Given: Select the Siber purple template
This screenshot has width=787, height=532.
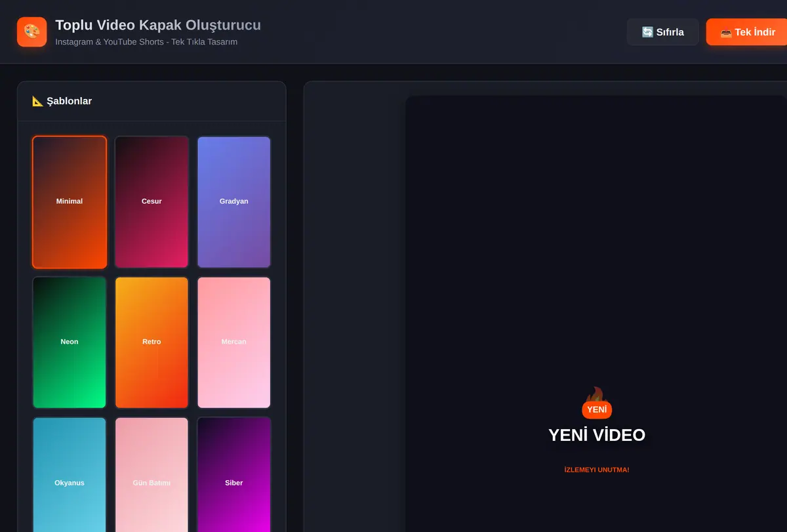Looking at the screenshot, I should pyautogui.click(x=234, y=475).
